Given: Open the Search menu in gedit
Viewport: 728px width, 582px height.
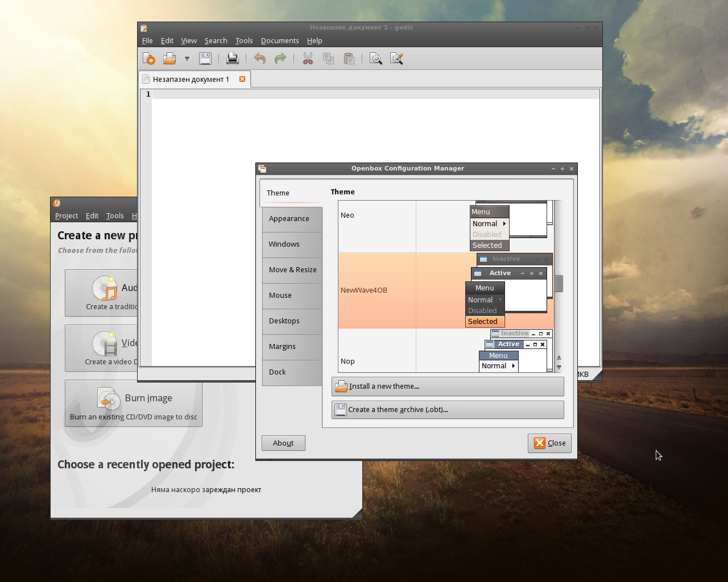Looking at the screenshot, I should [x=216, y=41].
